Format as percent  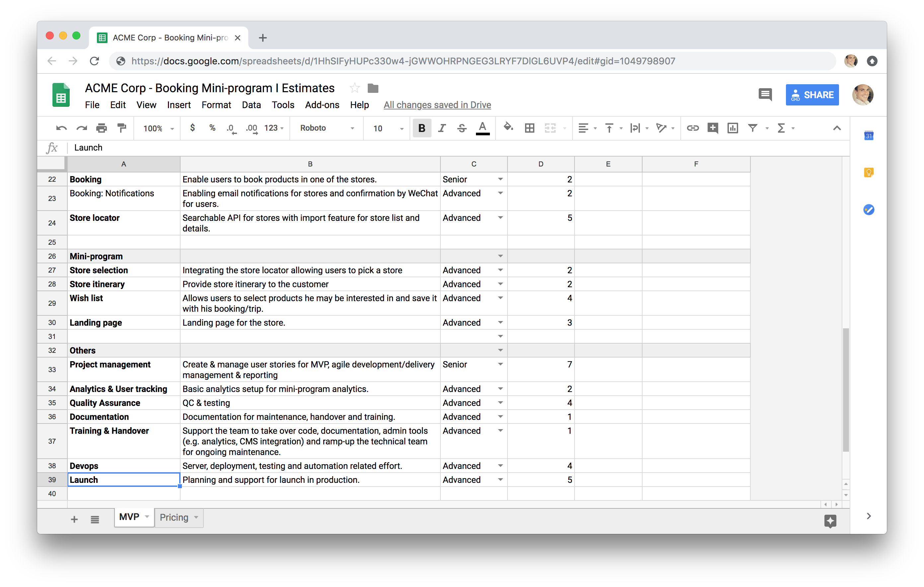point(212,128)
